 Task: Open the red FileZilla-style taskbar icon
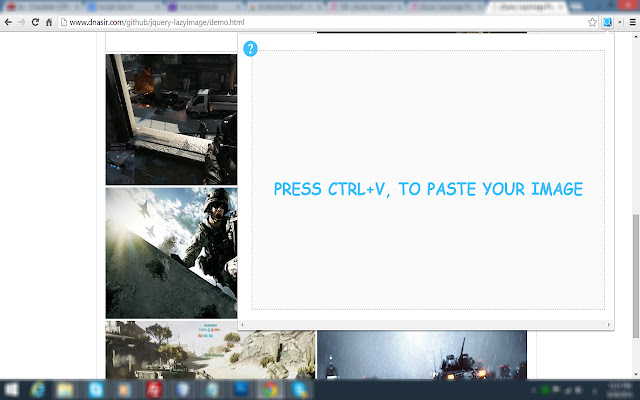pos(154,390)
